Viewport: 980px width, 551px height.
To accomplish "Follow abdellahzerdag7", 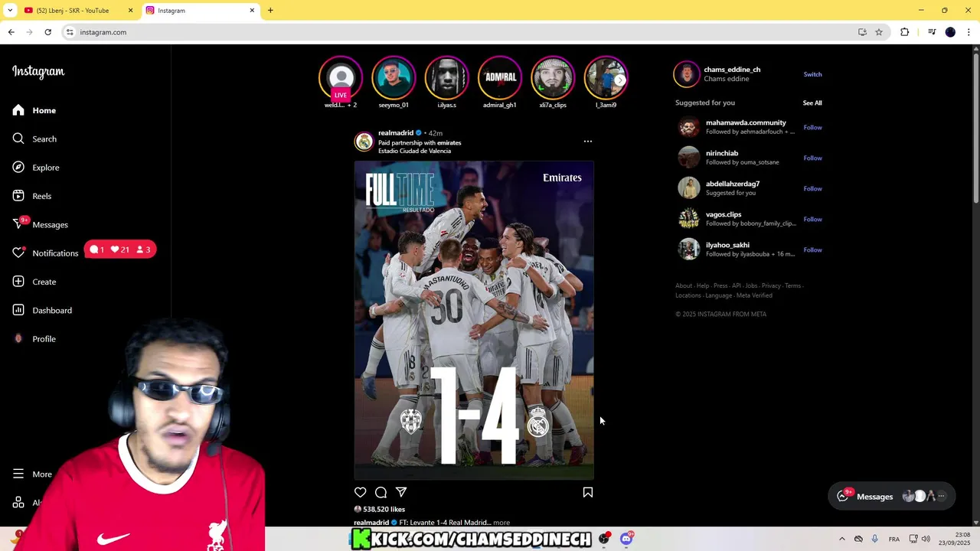I will (x=812, y=188).
